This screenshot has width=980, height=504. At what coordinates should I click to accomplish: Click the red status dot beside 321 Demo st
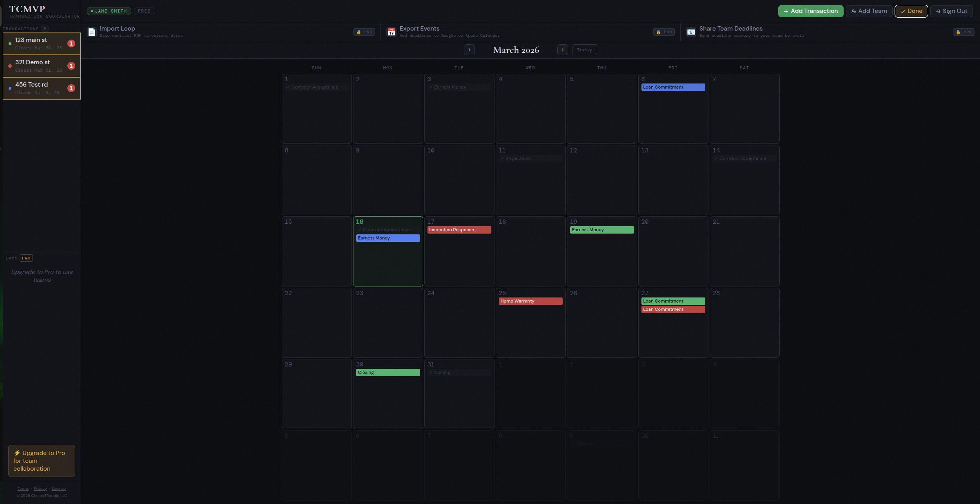[10, 65]
